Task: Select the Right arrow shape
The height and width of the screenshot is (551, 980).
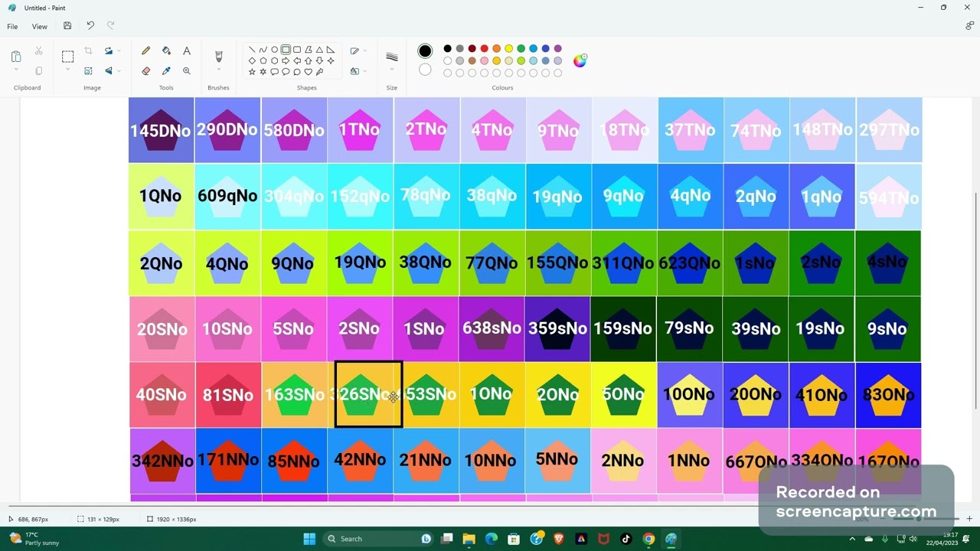Action: click(x=286, y=60)
